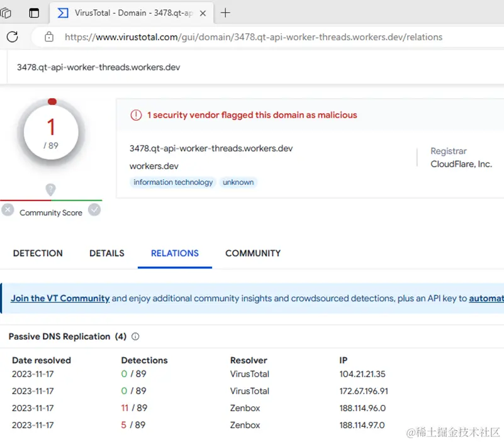Click the date resolved for 104.21.21.35
This screenshot has width=504, height=442.
(x=33, y=374)
